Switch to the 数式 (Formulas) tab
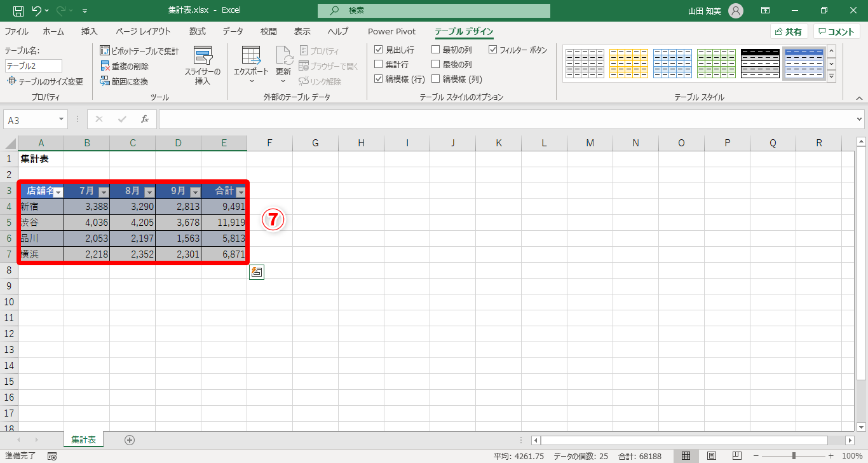Image resolution: width=868 pixels, height=463 pixels. coord(198,31)
